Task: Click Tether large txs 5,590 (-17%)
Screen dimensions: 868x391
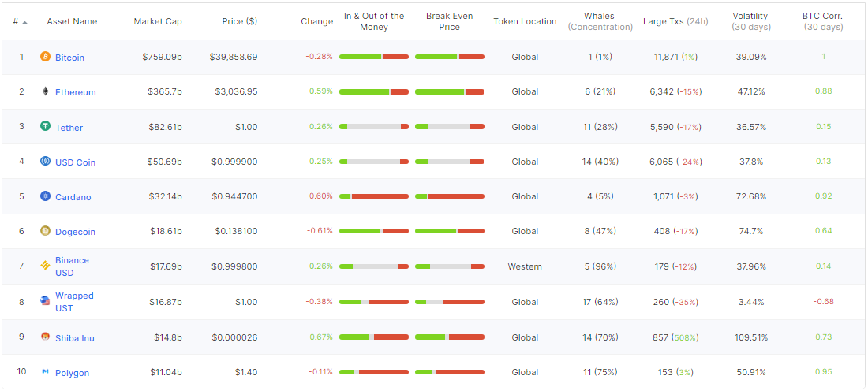Action: [x=675, y=127]
